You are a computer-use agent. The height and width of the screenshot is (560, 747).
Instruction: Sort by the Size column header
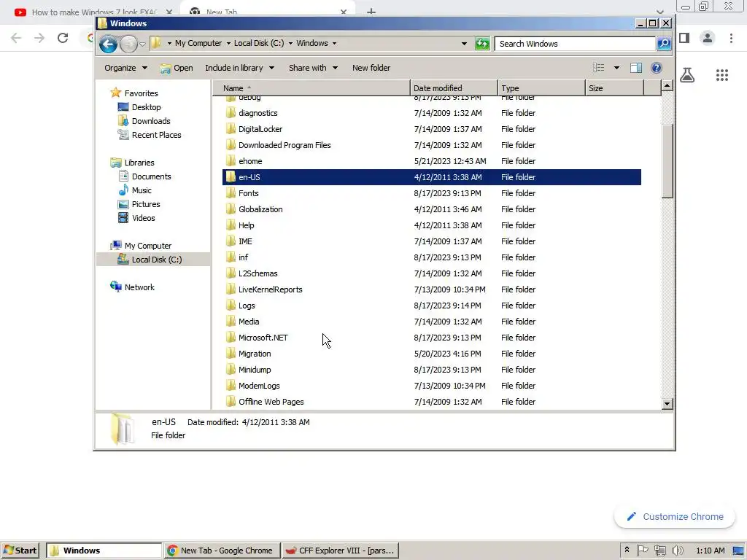(x=614, y=88)
